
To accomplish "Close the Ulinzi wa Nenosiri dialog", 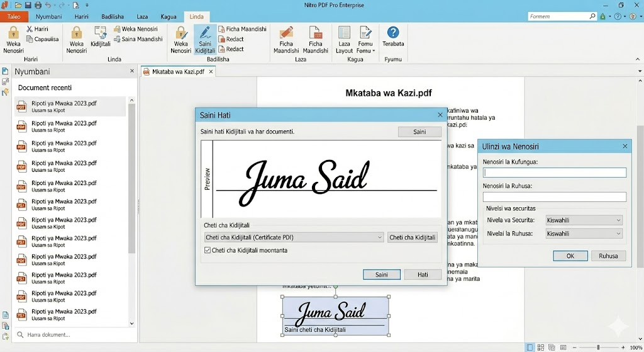I will click(625, 146).
